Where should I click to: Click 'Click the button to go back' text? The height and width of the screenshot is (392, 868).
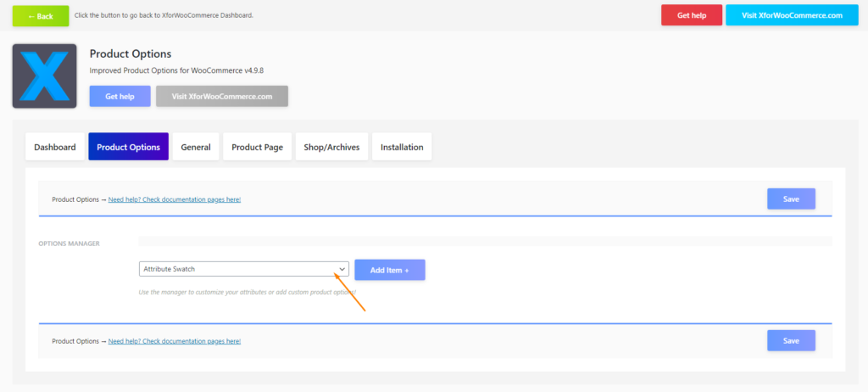164,15
